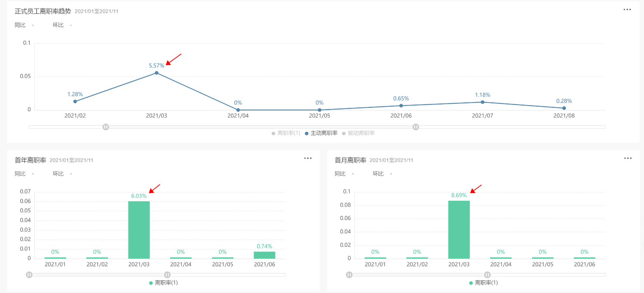This screenshot has width=644, height=293.
Task: Click right zoom handle under 首月离职率 chart
Action: coord(487,275)
